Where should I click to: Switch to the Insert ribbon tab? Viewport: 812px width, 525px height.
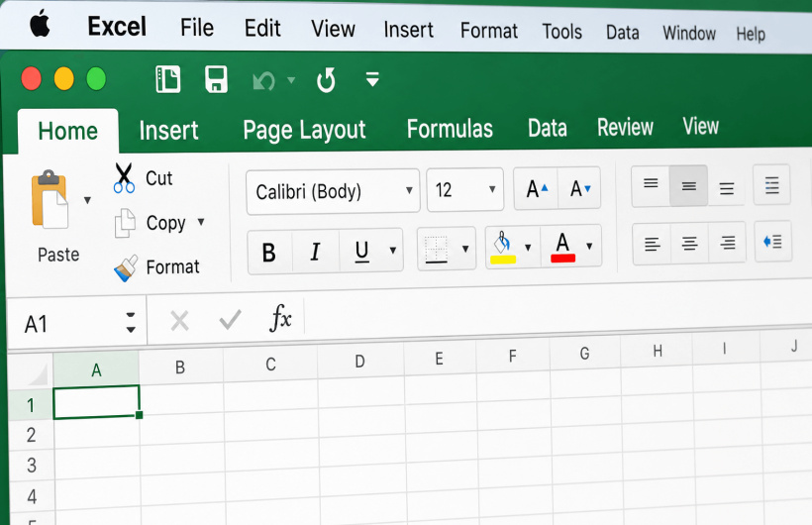tap(168, 130)
